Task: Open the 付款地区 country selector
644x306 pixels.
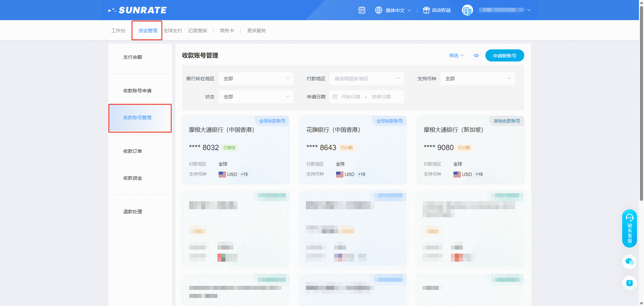Action: (367, 79)
